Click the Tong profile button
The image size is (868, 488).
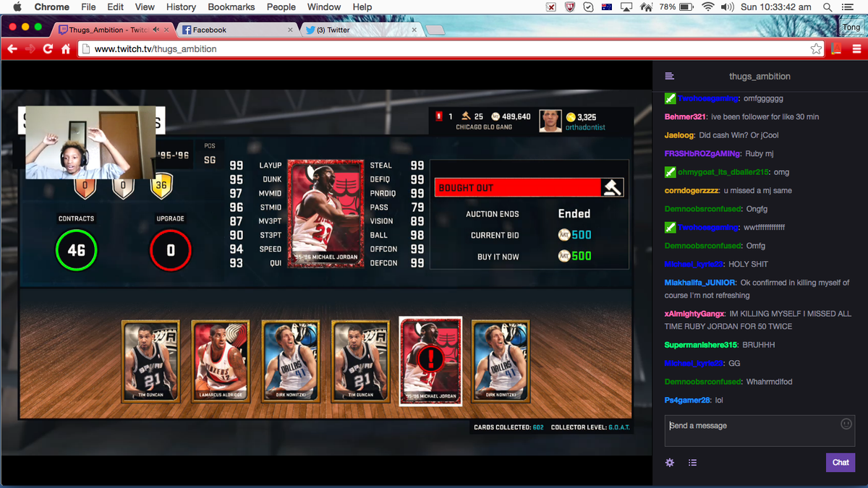coord(851,27)
